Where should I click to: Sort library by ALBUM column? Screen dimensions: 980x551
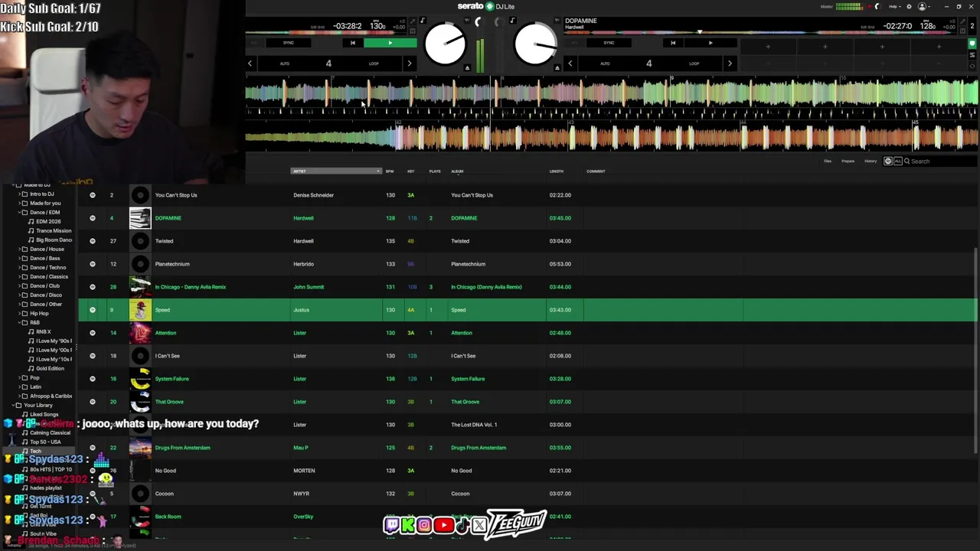pos(457,171)
